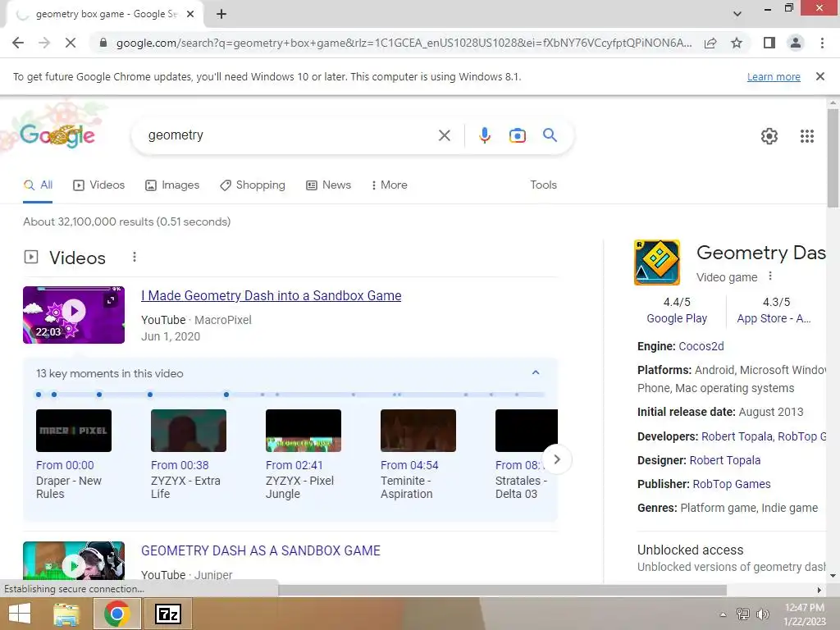
Task: Show next key moments with arrow
Action: [x=557, y=459]
